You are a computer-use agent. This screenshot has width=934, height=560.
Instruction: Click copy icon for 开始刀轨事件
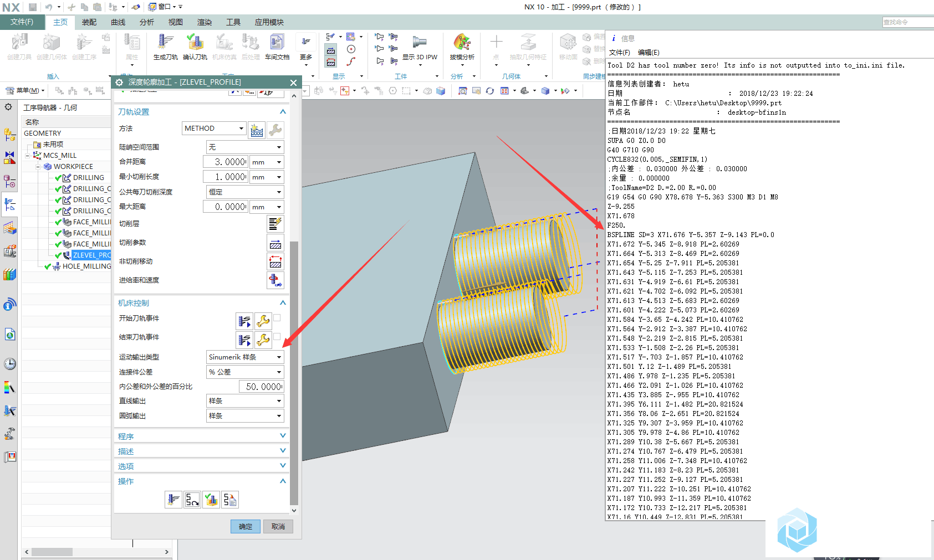pyautogui.click(x=244, y=321)
